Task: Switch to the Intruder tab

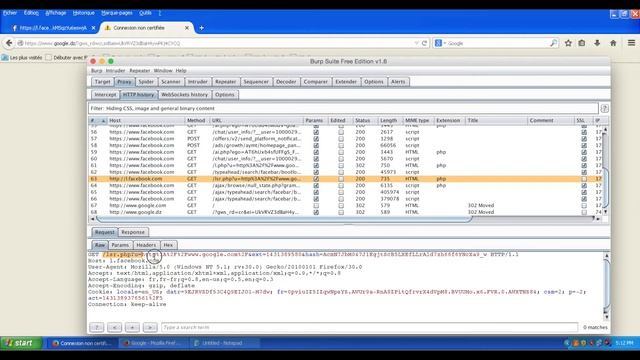Action: [198, 82]
